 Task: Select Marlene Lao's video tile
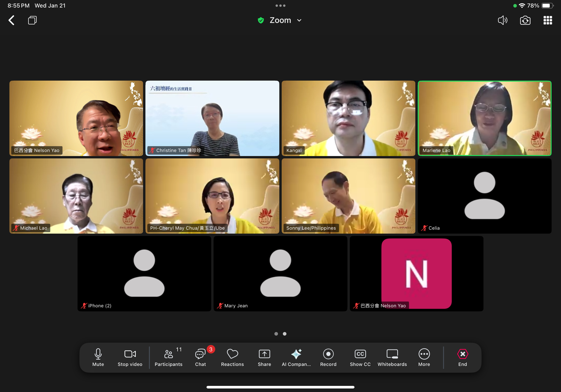tap(484, 118)
